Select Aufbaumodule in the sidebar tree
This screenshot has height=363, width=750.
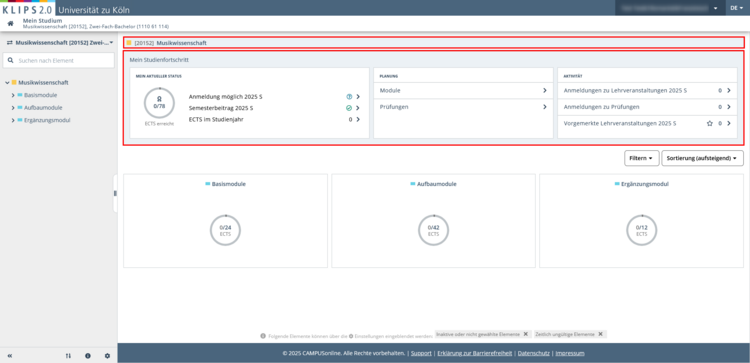tap(43, 108)
